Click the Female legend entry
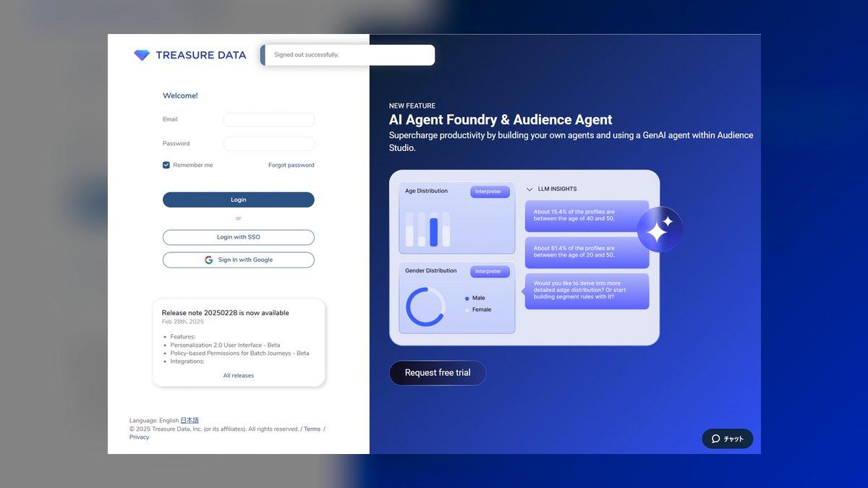 tap(478, 310)
